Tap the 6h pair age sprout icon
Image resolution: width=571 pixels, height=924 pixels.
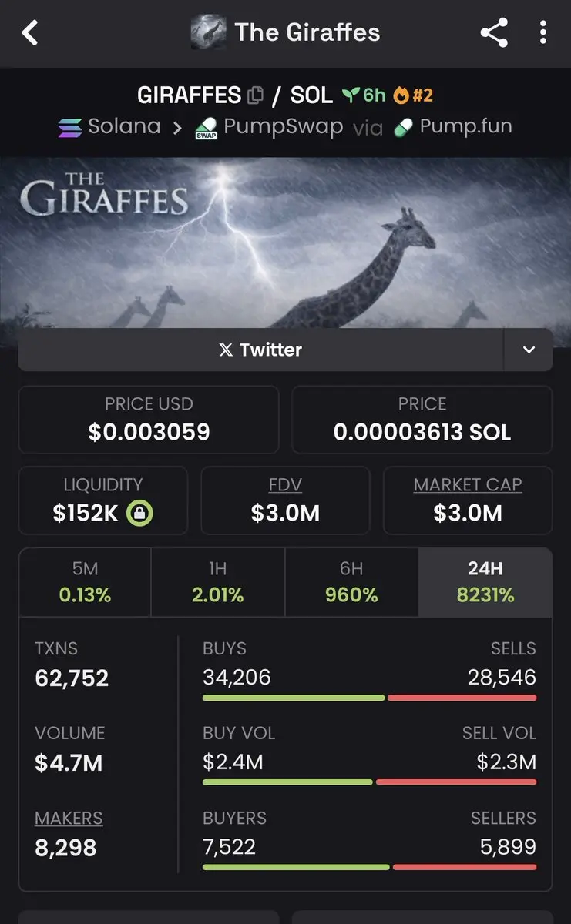352,95
